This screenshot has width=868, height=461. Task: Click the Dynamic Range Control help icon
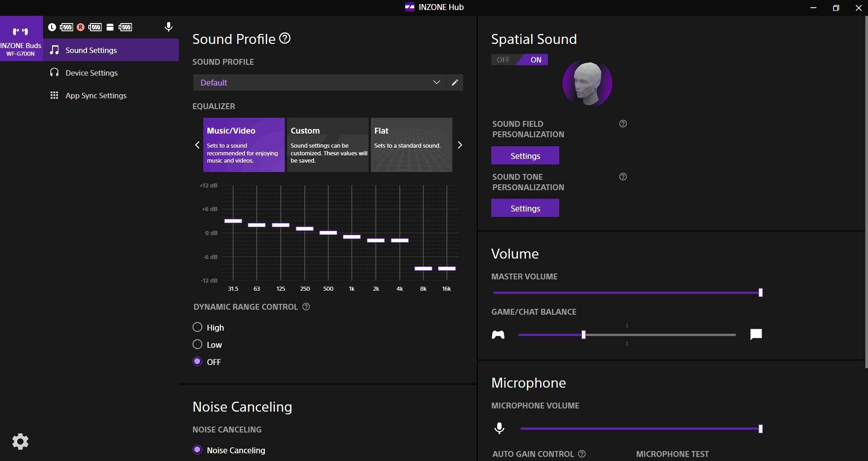point(306,307)
